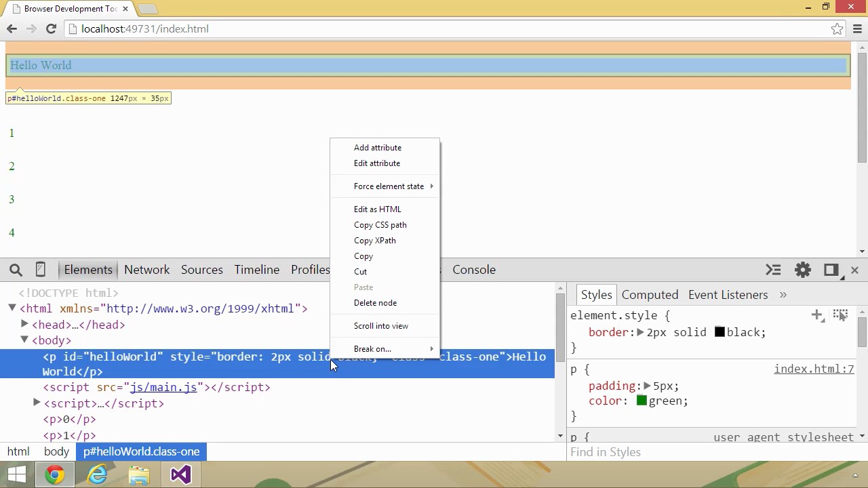Choose Edit attribute from context menu
The height and width of the screenshot is (488, 868).
pyautogui.click(x=385, y=163)
